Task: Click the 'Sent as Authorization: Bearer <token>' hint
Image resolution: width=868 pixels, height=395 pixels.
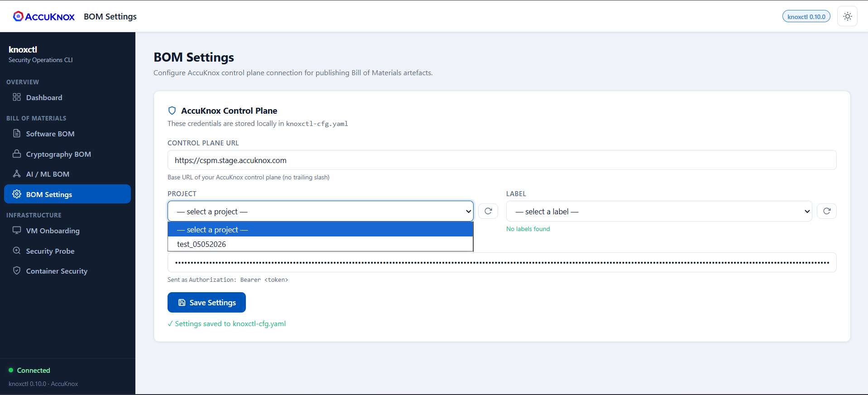Action: (228, 279)
